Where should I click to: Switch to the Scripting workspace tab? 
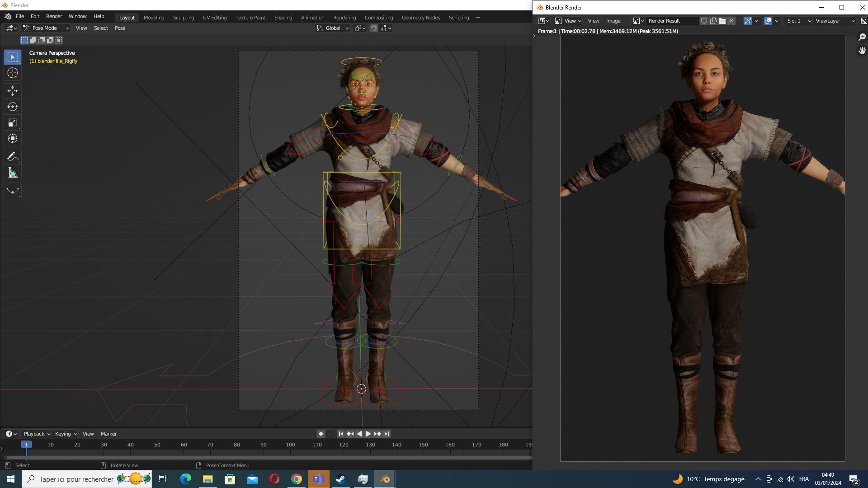(458, 18)
